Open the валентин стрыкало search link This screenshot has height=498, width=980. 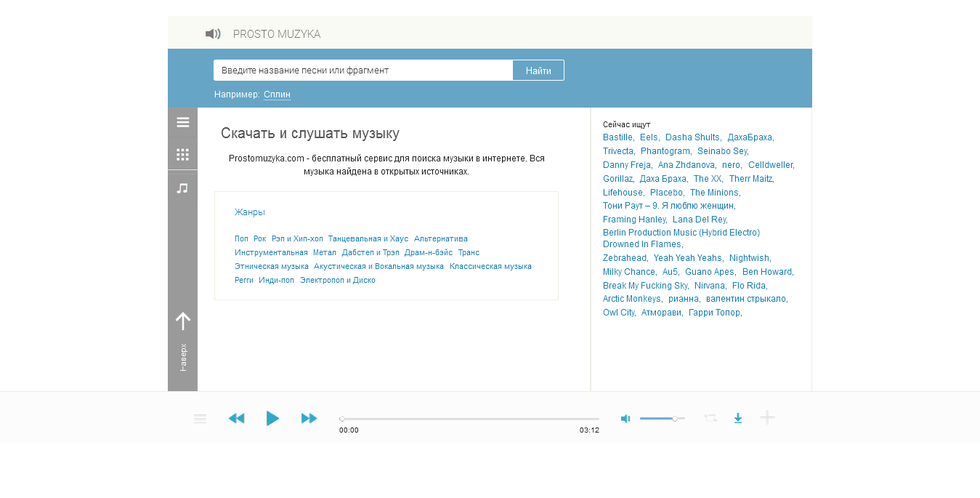point(745,299)
